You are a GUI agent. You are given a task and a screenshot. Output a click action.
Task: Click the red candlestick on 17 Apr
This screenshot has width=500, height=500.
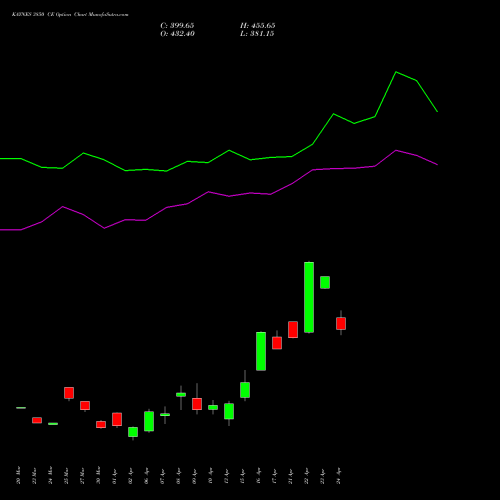pos(277,343)
